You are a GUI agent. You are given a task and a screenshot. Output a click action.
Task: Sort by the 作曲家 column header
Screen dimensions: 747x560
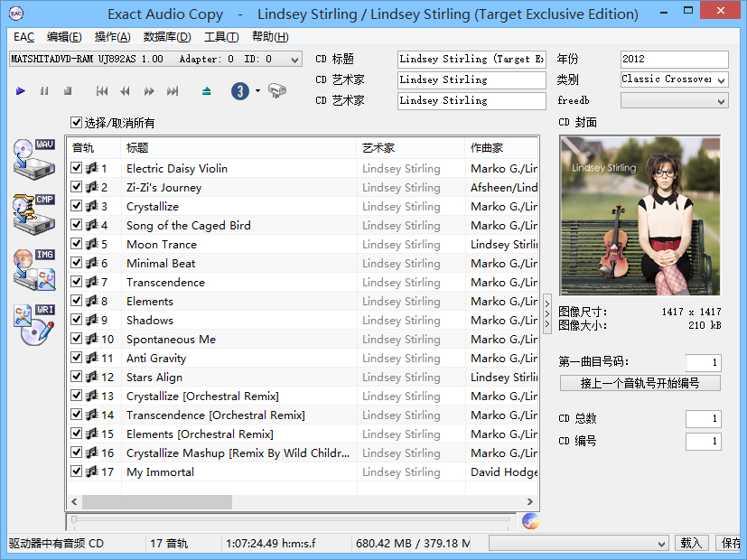point(501,147)
